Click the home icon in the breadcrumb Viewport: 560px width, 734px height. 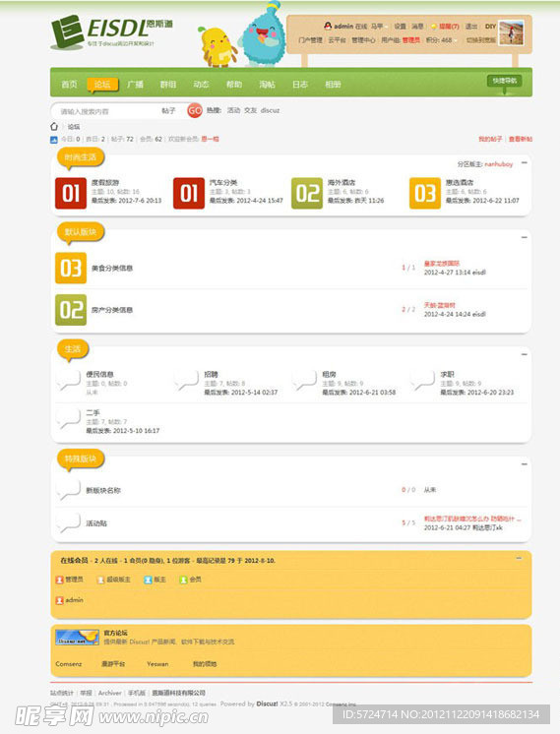click(x=54, y=126)
